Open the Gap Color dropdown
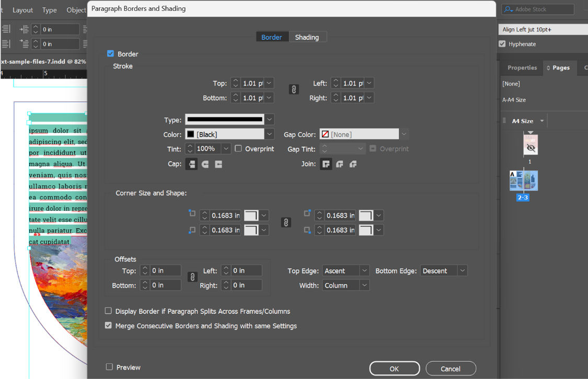 [404, 134]
